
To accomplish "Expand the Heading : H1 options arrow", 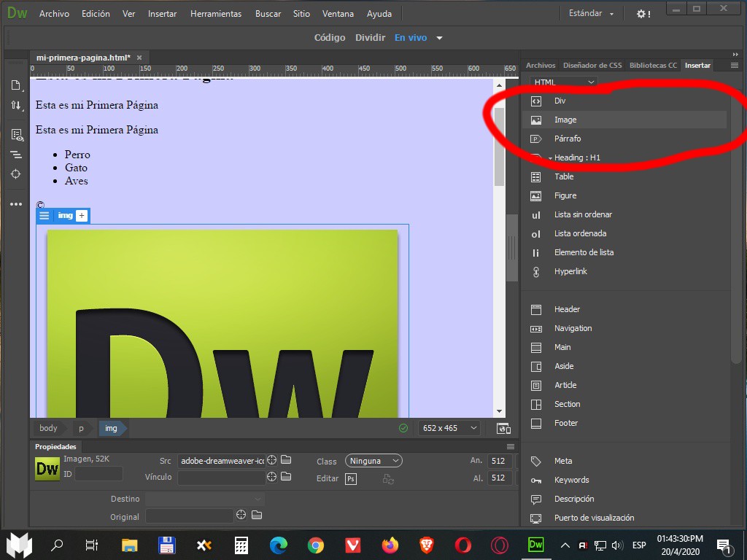I will point(550,158).
